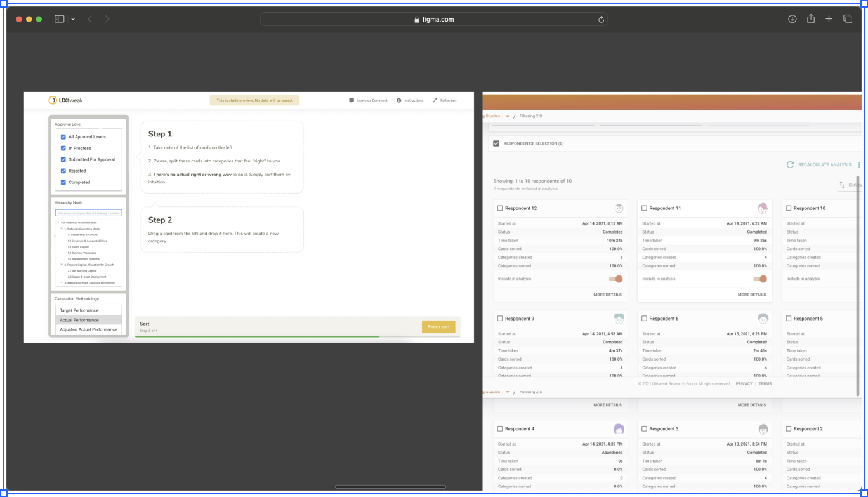Select 1.3 Talent Engine tree item
The width and height of the screenshot is (868, 497).
click(x=79, y=247)
